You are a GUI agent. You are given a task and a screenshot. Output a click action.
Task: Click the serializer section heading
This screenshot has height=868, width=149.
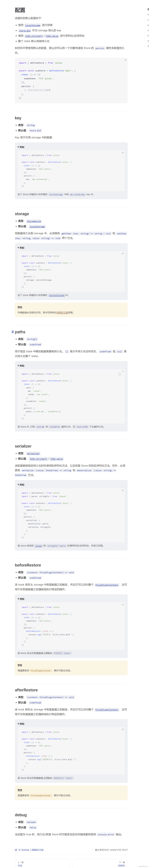(x=23, y=446)
